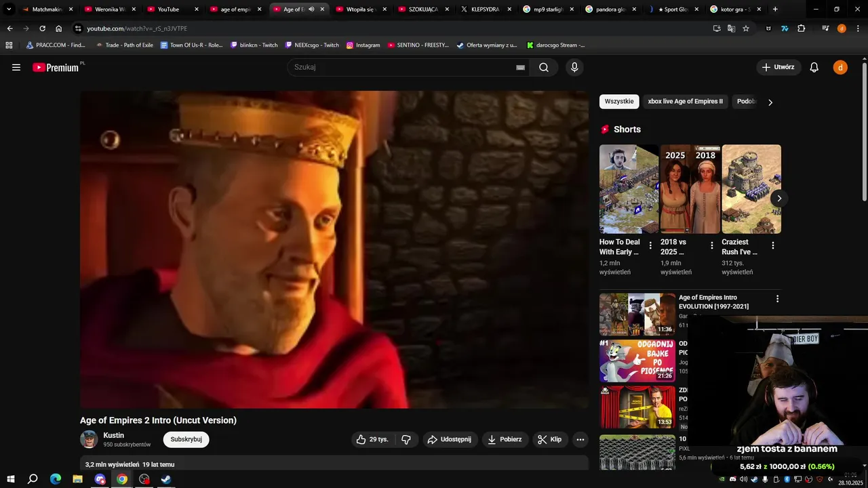Switch to the Matchmaking browser tab
The width and height of the screenshot is (868, 488).
(47, 9)
